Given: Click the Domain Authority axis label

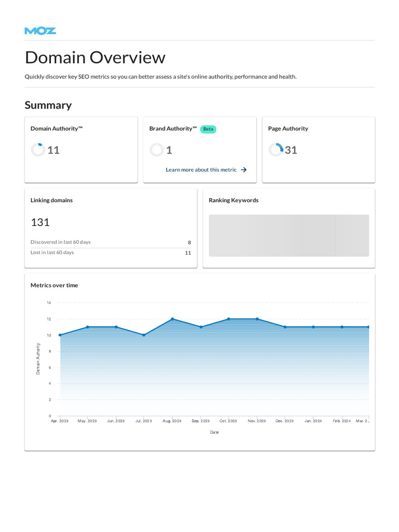Looking at the screenshot, I should point(38,358).
